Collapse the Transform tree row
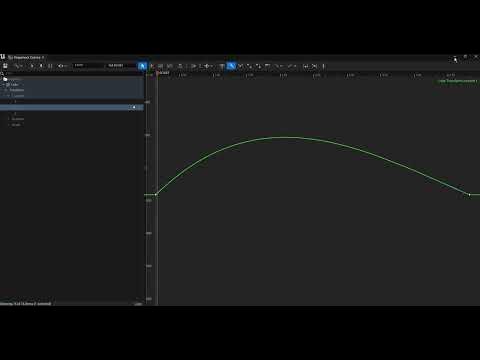The width and height of the screenshot is (480, 360). [6, 90]
